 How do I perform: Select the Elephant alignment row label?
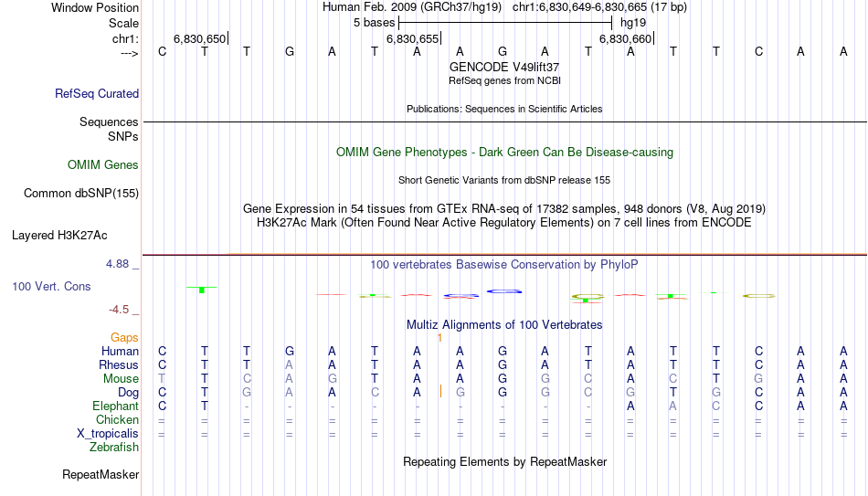point(115,406)
